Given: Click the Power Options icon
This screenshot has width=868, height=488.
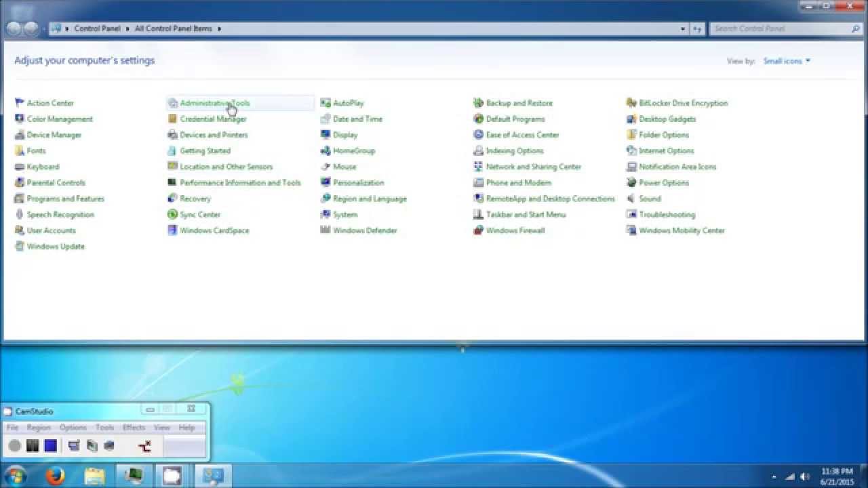Looking at the screenshot, I should [632, 182].
